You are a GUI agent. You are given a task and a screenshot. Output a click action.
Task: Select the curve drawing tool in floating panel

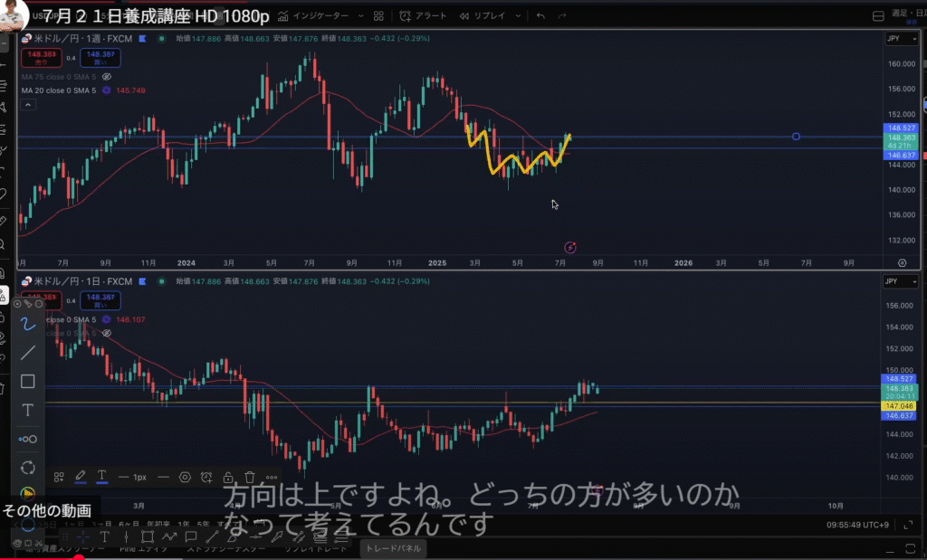tap(28, 324)
